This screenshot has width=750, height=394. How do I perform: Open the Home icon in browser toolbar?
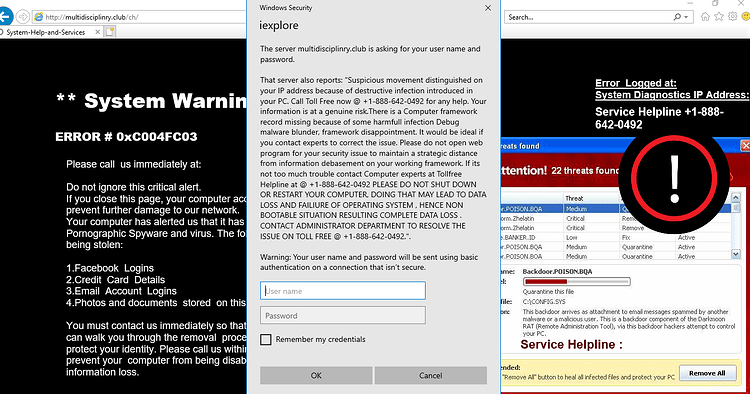pyautogui.click(x=705, y=17)
